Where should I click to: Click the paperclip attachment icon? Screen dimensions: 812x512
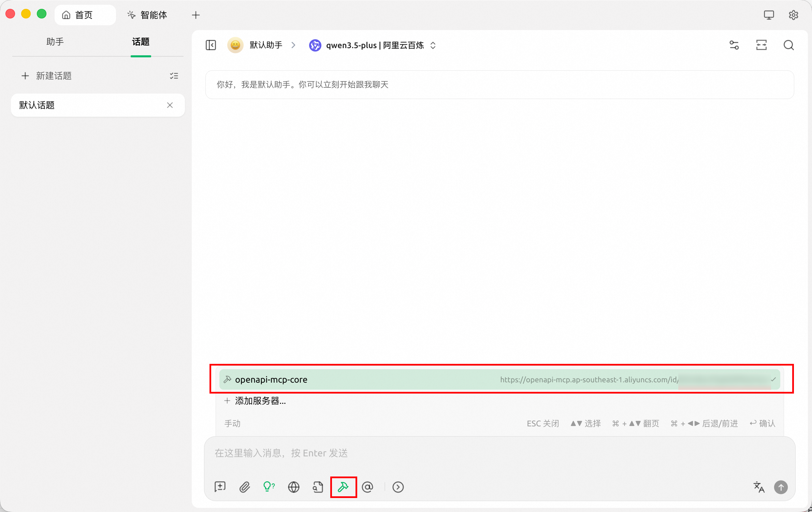[245, 487]
